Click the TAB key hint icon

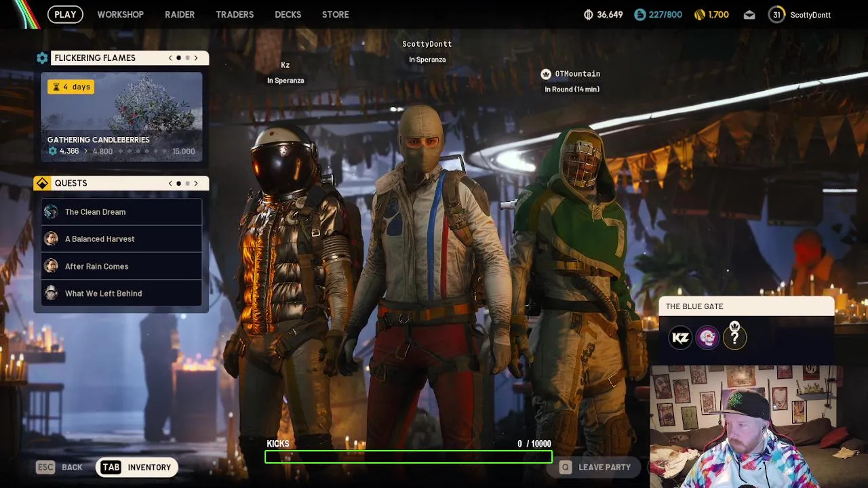click(x=111, y=467)
